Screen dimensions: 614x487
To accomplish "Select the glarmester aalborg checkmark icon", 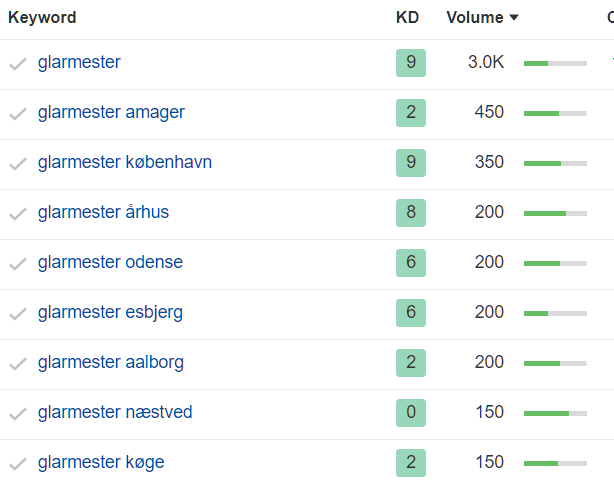I will point(18,364).
